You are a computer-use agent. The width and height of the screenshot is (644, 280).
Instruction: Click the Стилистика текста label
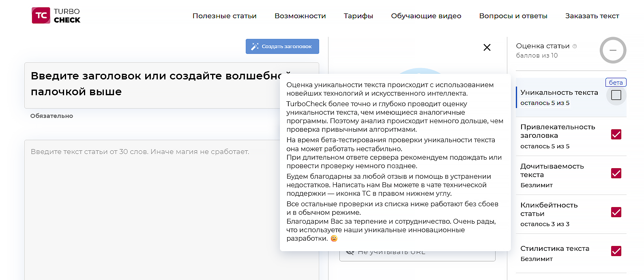(x=555, y=248)
